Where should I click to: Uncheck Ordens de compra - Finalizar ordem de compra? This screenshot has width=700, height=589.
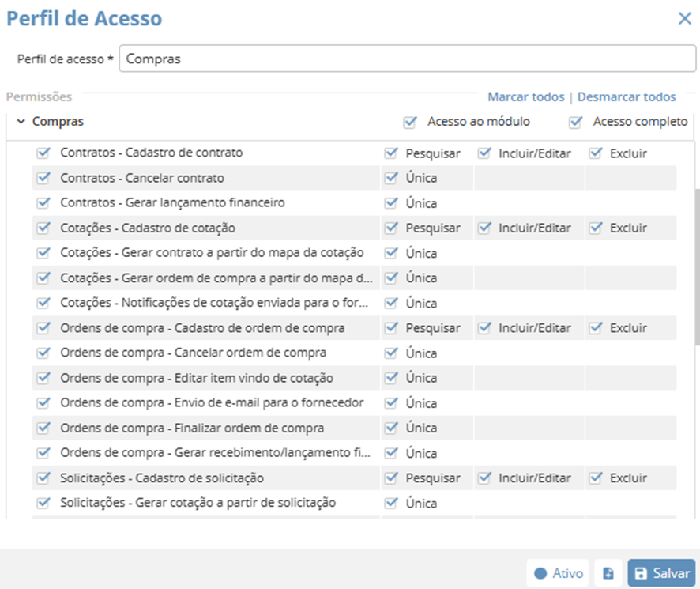pyautogui.click(x=43, y=428)
